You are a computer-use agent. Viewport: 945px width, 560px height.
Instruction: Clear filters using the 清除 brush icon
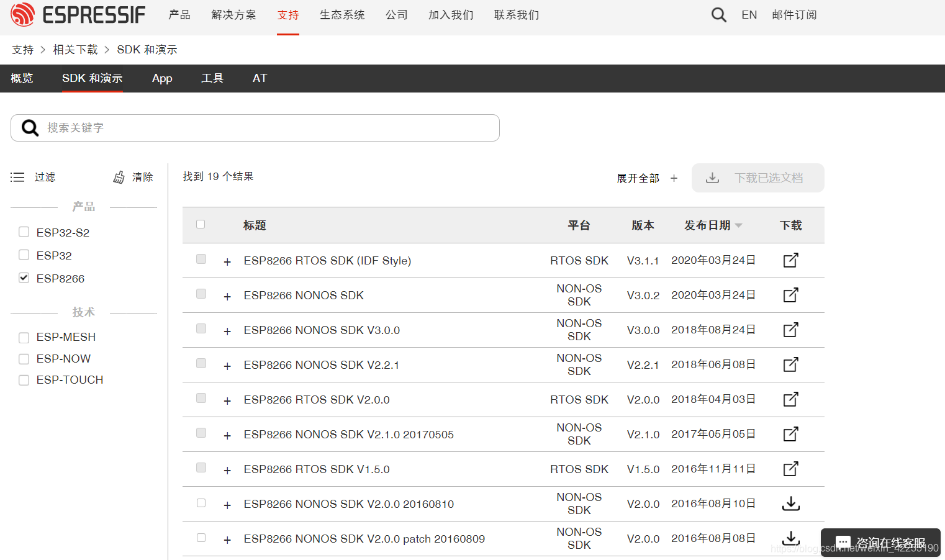click(x=119, y=177)
